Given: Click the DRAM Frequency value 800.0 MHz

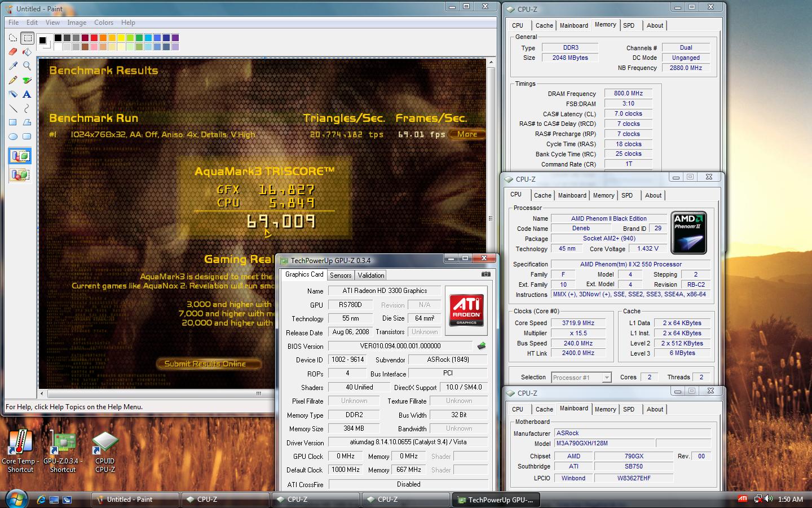Looking at the screenshot, I should (628, 94).
